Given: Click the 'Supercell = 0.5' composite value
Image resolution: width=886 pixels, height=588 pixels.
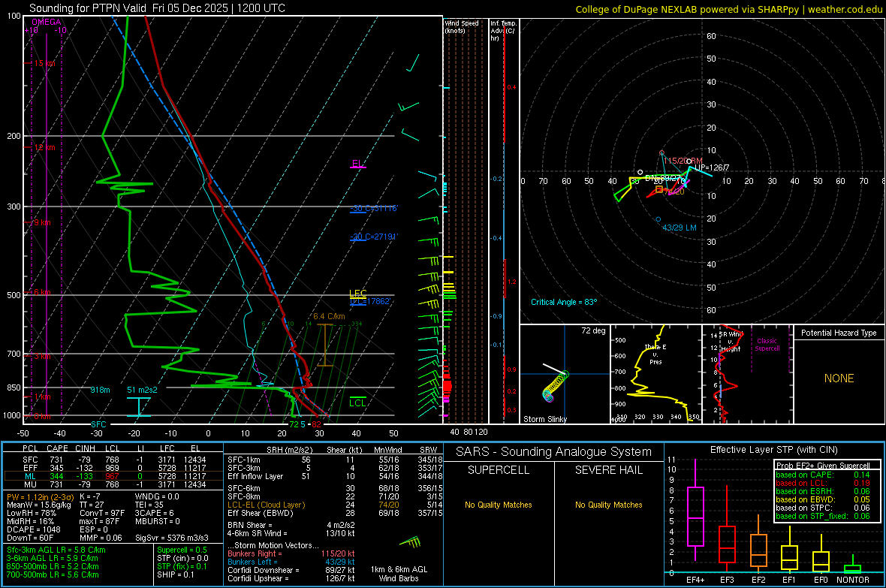Looking at the screenshot, I should point(182,550).
